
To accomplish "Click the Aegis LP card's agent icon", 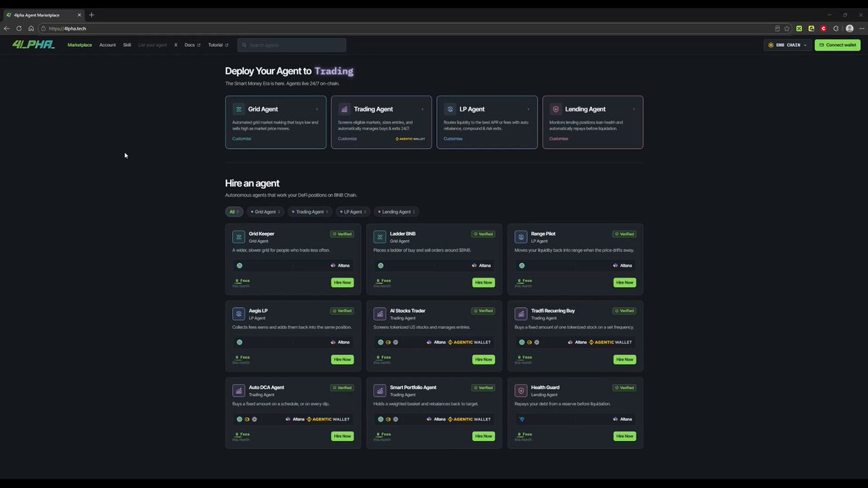I will pyautogui.click(x=239, y=314).
